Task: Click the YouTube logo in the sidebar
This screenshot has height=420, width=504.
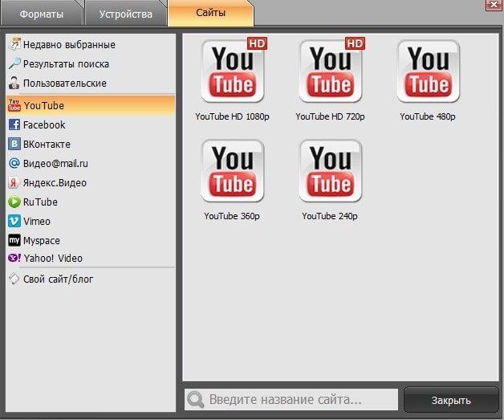Action: tap(14, 105)
